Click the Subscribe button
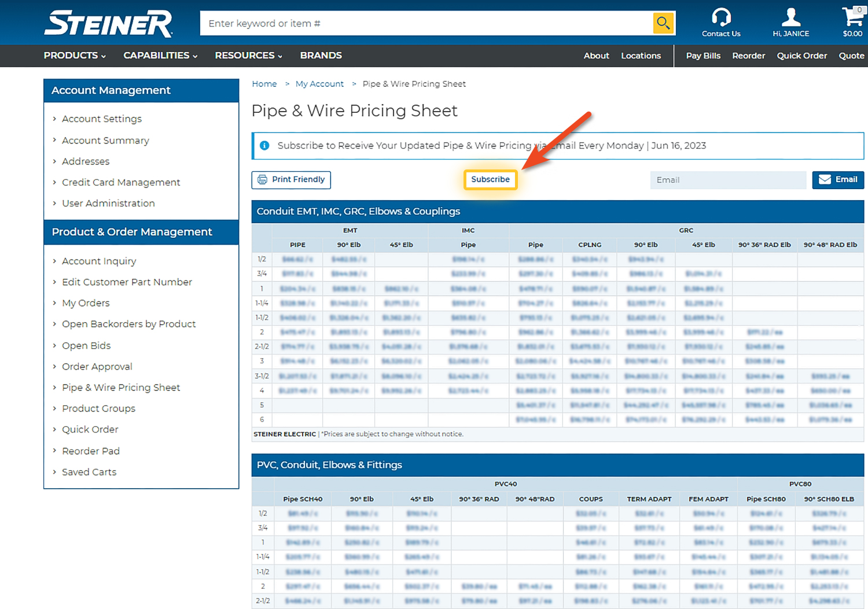This screenshot has height=609, width=868. 491,180
